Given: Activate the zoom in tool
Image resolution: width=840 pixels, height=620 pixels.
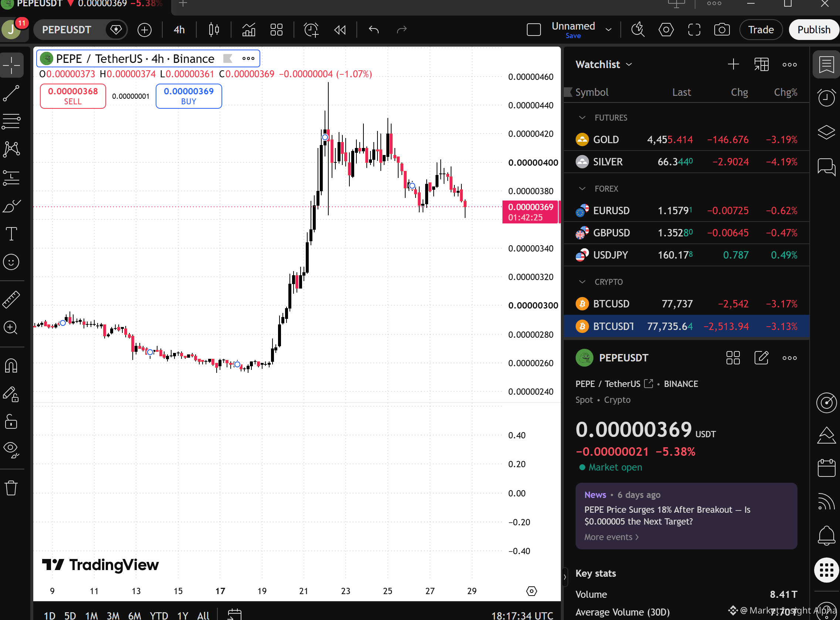Looking at the screenshot, I should click(11, 328).
